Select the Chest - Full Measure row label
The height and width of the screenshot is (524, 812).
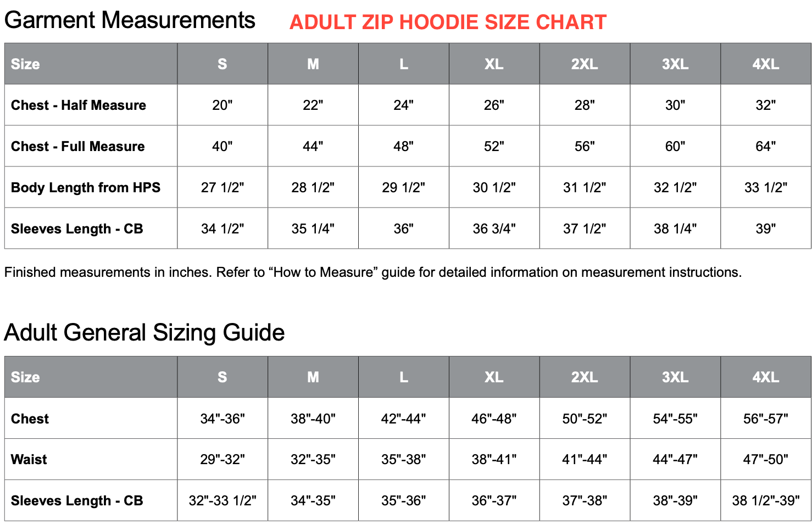click(78, 146)
